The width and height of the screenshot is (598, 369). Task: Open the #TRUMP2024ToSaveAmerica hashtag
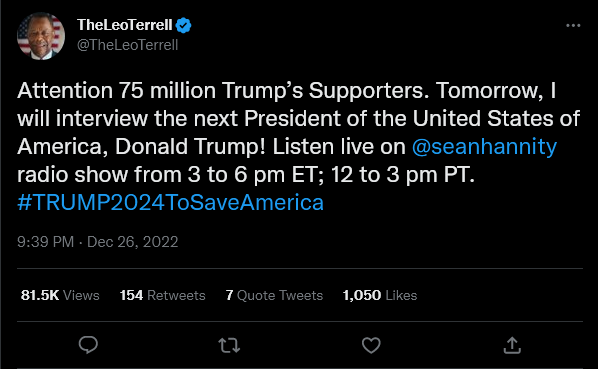170,202
